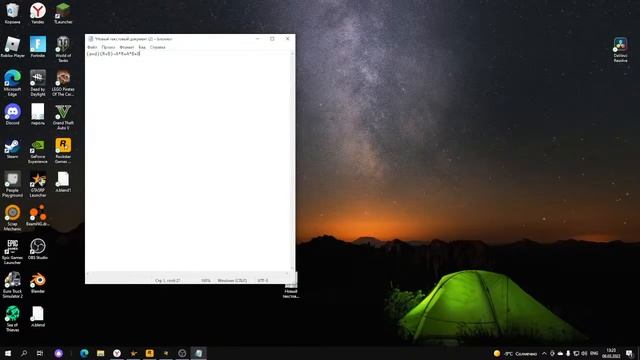This screenshot has height=360, width=640.
Task: Open the notification center icon
Action: 629,353
